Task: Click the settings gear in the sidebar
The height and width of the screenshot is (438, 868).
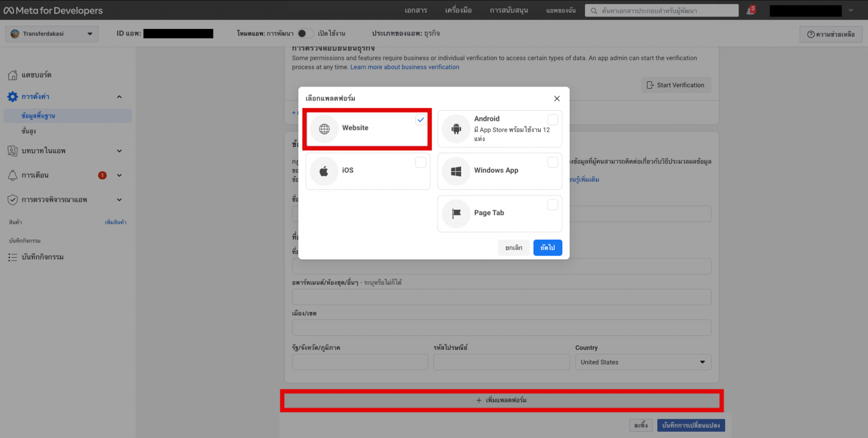Action: [12, 96]
